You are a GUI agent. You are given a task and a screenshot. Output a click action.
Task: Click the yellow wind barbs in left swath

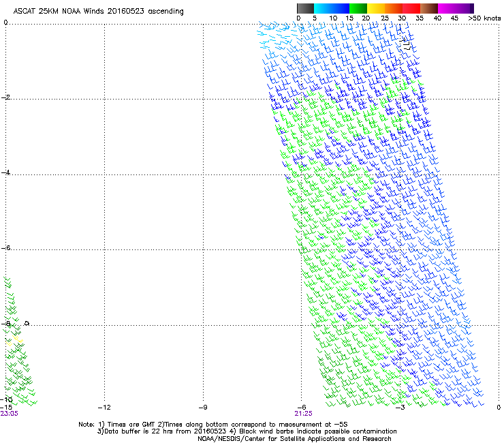click(15, 339)
